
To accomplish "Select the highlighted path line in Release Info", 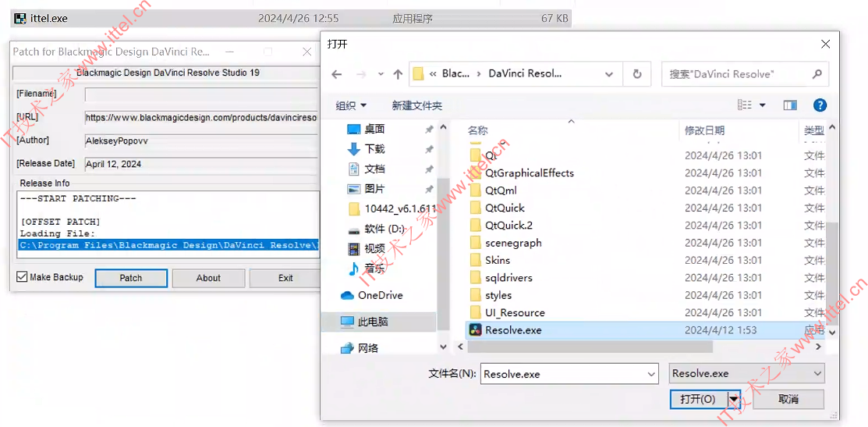I will coord(168,245).
